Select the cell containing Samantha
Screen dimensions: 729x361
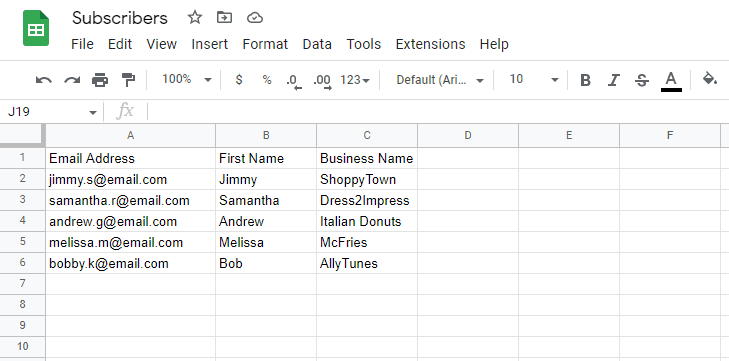pos(266,200)
